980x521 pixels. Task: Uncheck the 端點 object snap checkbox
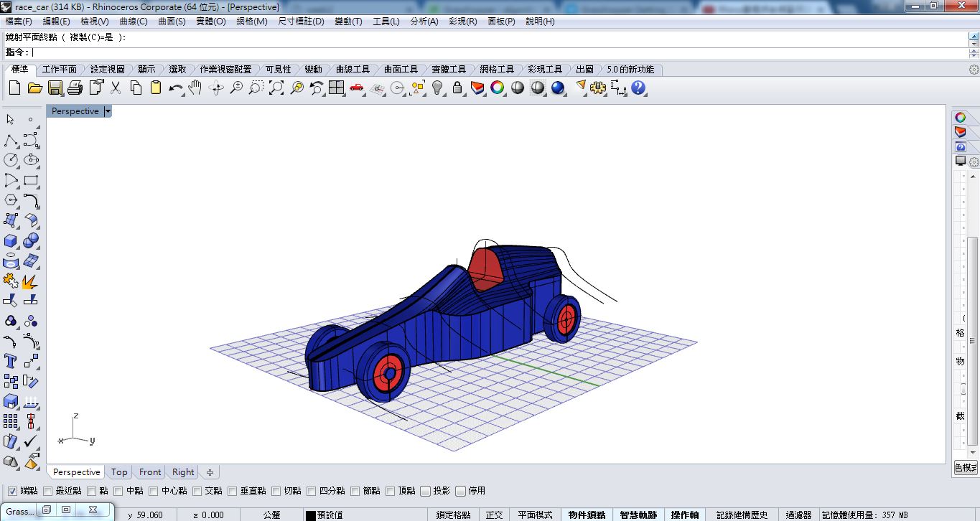click(11, 491)
